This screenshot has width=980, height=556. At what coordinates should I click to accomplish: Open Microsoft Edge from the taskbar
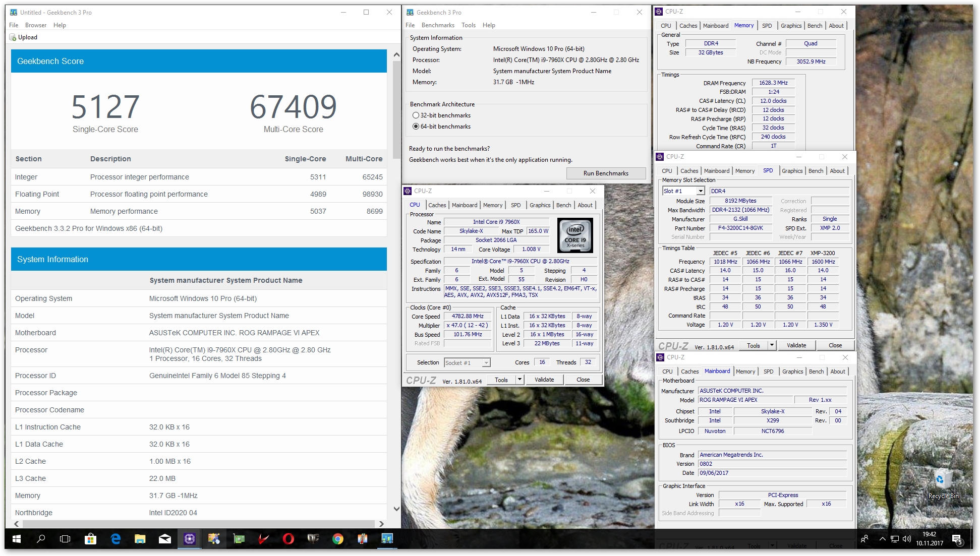click(116, 539)
